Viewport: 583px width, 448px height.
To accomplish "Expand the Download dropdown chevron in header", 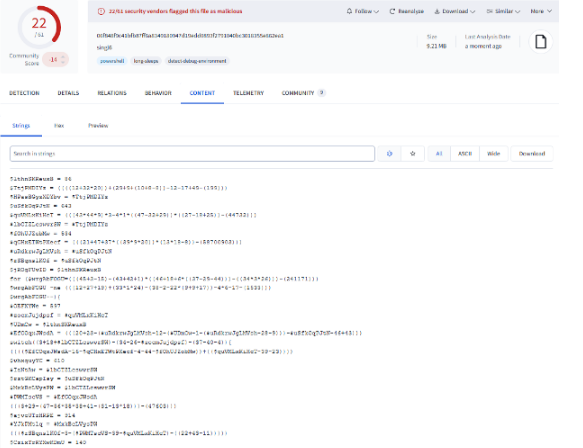I will (473, 12).
